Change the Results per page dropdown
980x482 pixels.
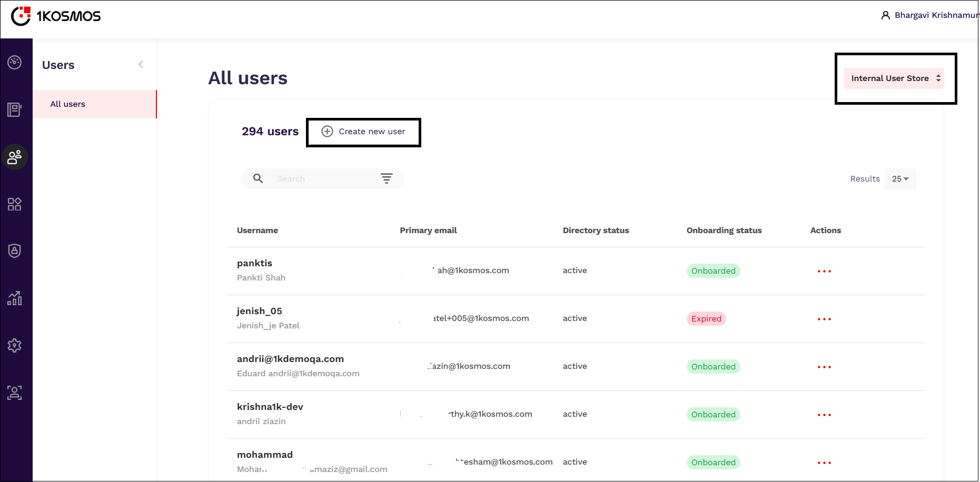coord(900,179)
